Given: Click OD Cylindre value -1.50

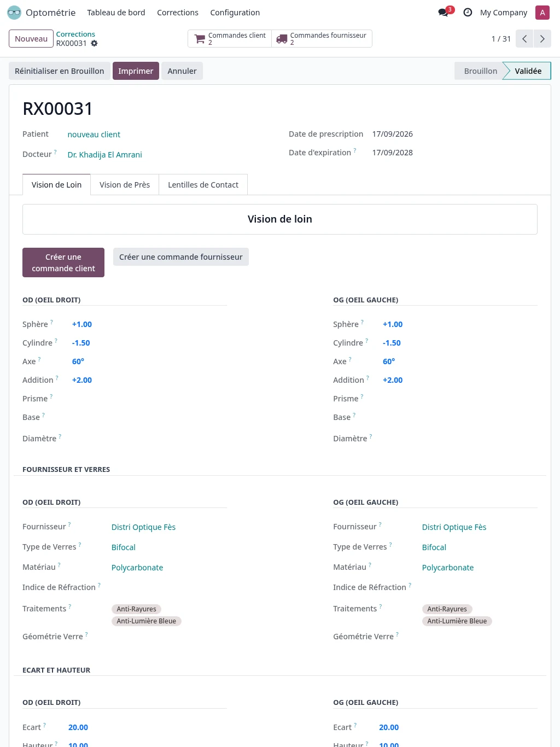Looking at the screenshot, I should (81, 343).
